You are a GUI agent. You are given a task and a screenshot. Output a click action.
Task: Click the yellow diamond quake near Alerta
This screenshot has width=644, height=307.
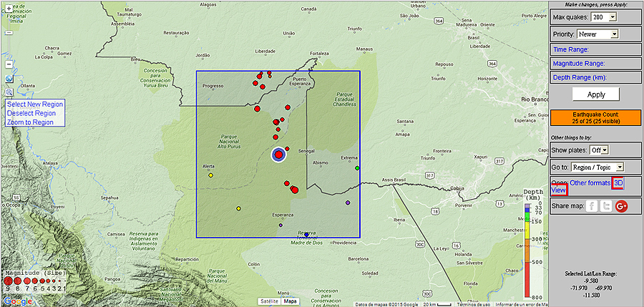pos(210,175)
